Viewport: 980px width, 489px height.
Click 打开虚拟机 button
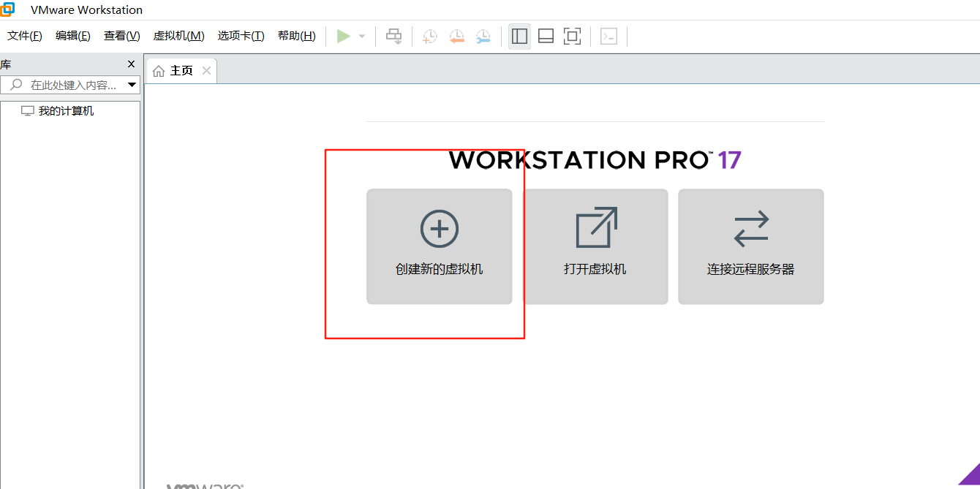[x=595, y=246]
